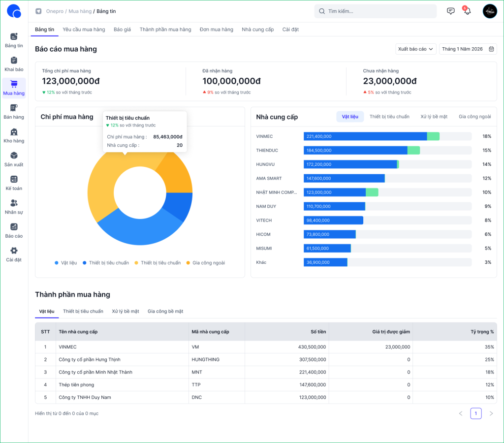The height and width of the screenshot is (443, 504).
Task: Open Sản xuất production module
Action: coord(14,159)
